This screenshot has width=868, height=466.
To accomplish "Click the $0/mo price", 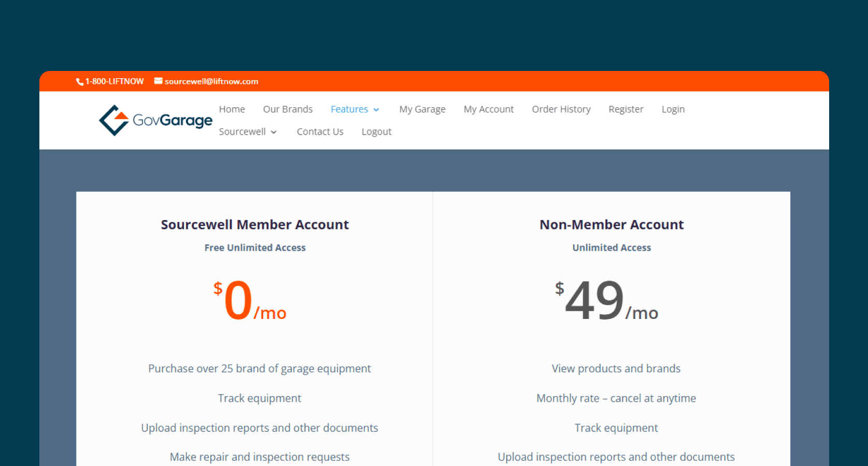I will (250, 300).
